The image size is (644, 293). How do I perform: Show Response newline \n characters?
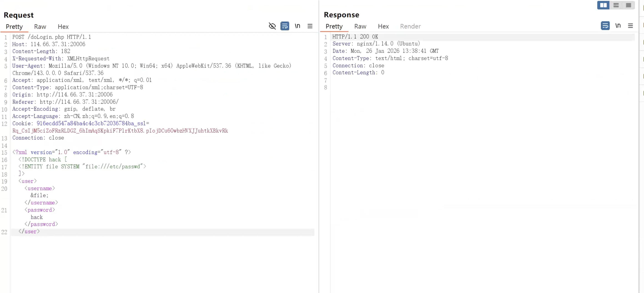pyautogui.click(x=618, y=25)
